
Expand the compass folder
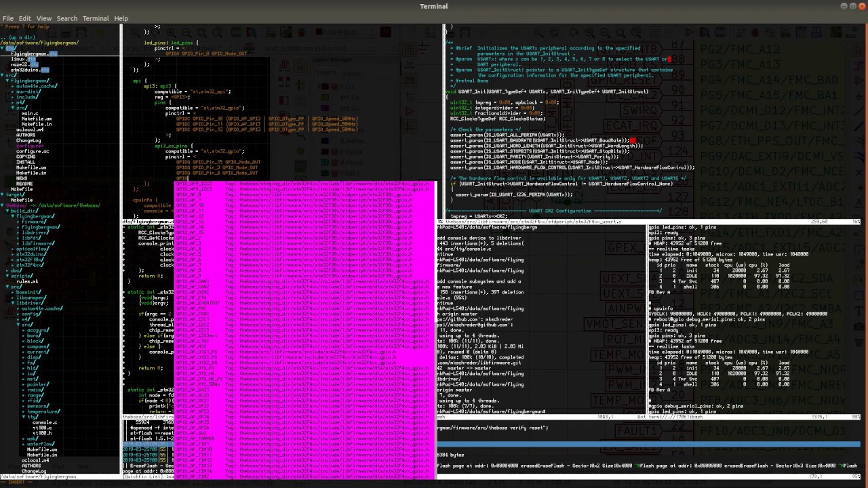click(x=37, y=346)
